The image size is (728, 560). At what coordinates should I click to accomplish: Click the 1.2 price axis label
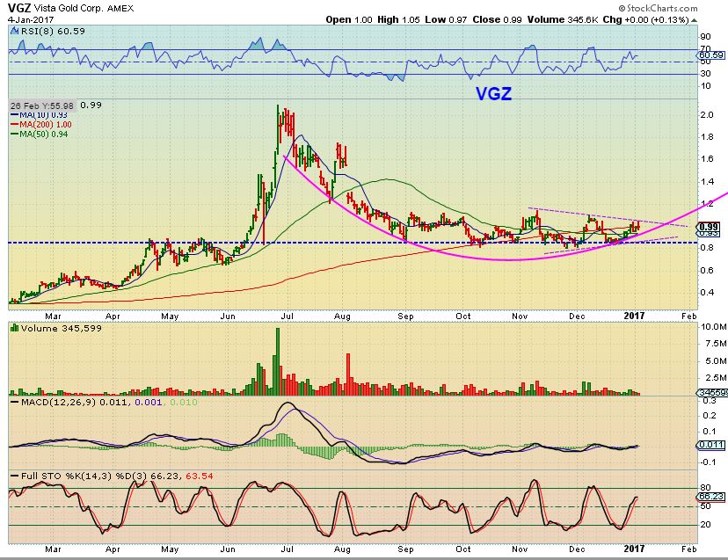707,204
